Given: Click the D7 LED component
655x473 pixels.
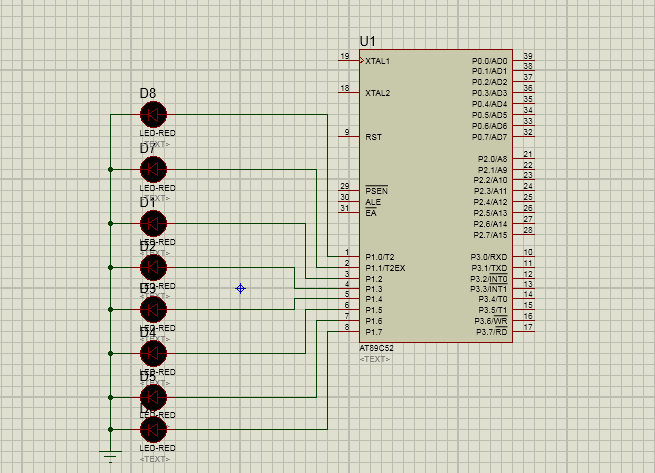Looking at the screenshot, I should point(153,169).
